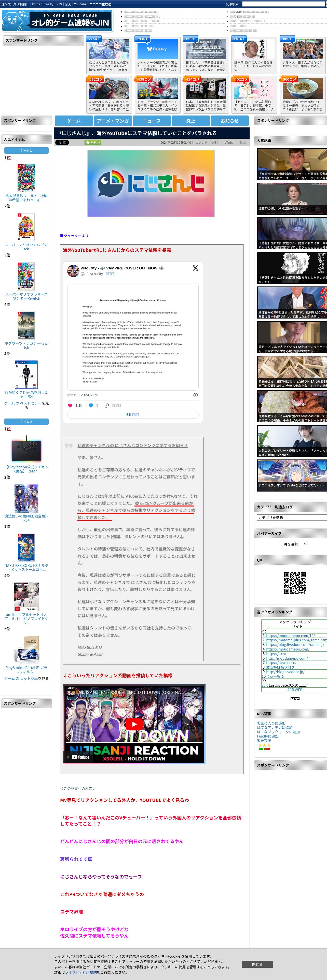The width and height of the screenshot is (327, 980).
Task: Click the 龍が如く７外伝 PS4 product link
Action: point(26,394)
